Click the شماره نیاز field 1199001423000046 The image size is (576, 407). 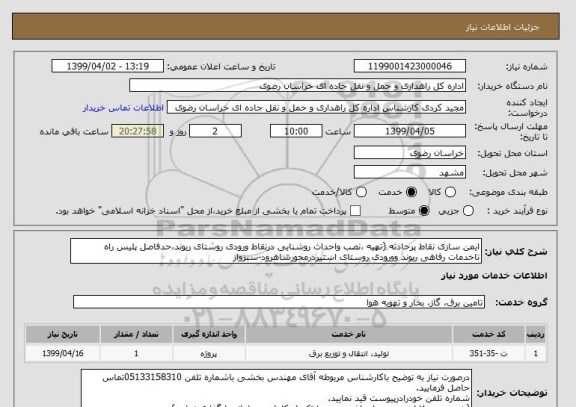point(410,66)
